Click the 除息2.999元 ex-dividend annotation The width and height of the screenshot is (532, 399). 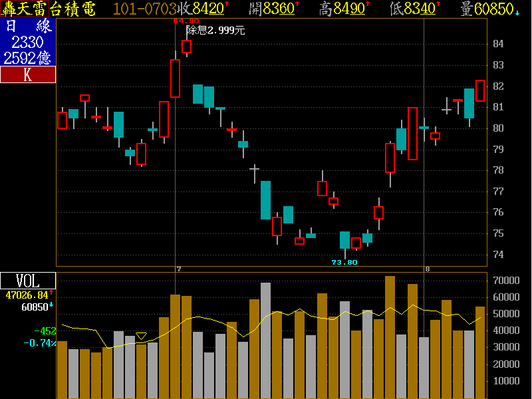[x=216, y=31]
